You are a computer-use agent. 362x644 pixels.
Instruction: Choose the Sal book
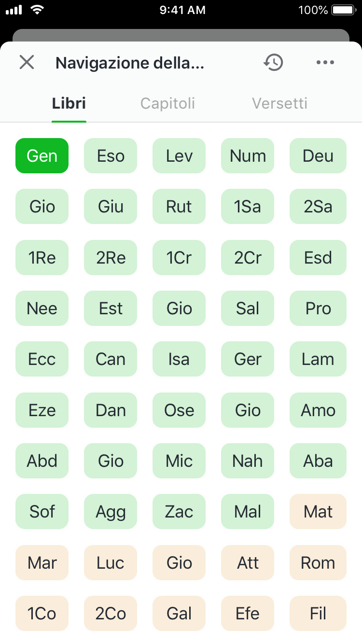[x=248, y=308]
